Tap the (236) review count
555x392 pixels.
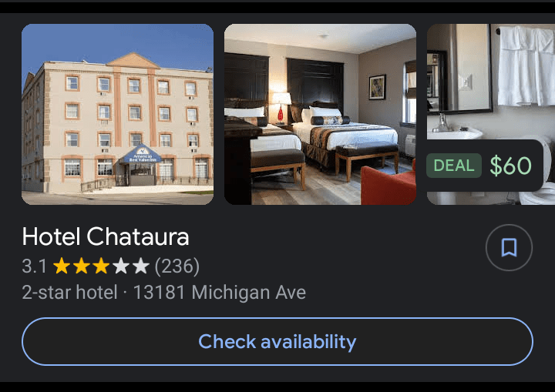click(x=177, y=266)
